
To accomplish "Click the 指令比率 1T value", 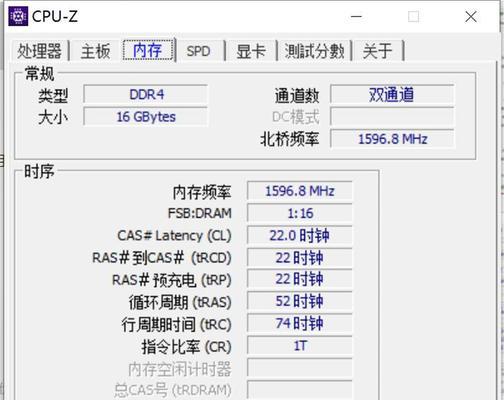I will pyautogui.click(x=299, y=346).
